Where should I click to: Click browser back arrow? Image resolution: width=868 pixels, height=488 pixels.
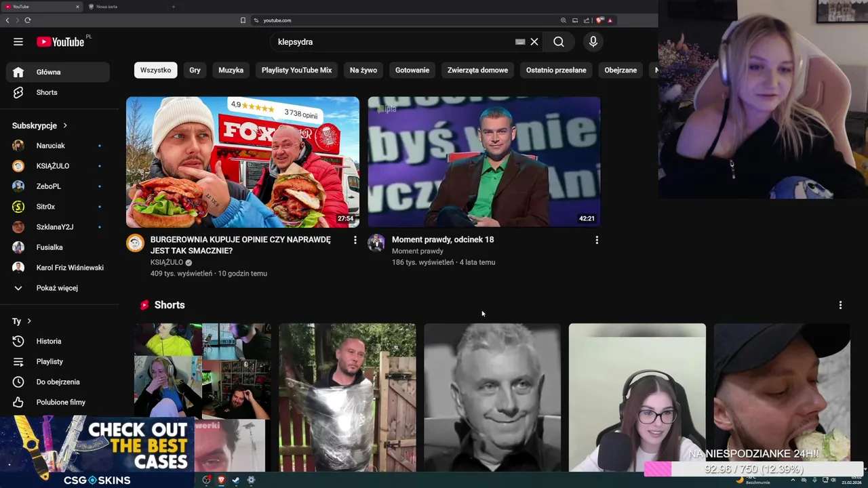pyautogui.click(x=7, y=20)
